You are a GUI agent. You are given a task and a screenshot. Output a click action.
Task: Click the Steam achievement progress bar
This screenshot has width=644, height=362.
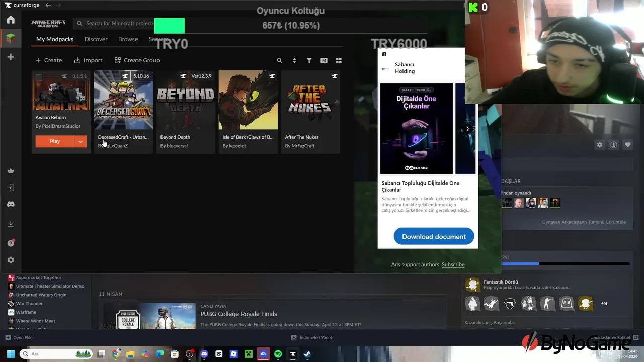coord(566,263)
